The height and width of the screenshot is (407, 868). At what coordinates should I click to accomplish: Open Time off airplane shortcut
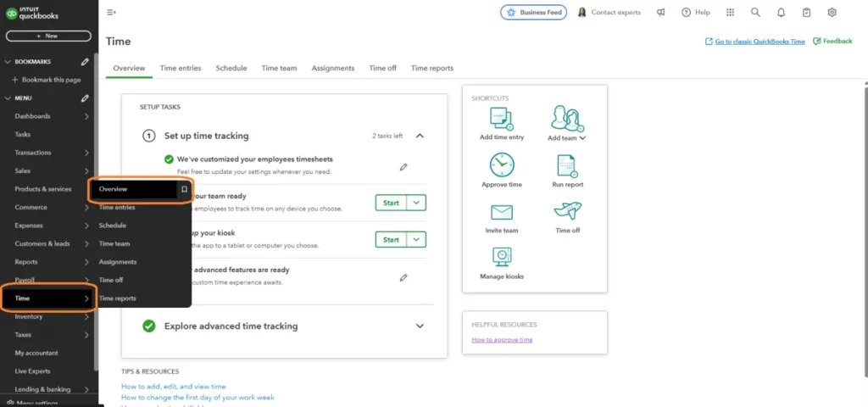[567, 217]
